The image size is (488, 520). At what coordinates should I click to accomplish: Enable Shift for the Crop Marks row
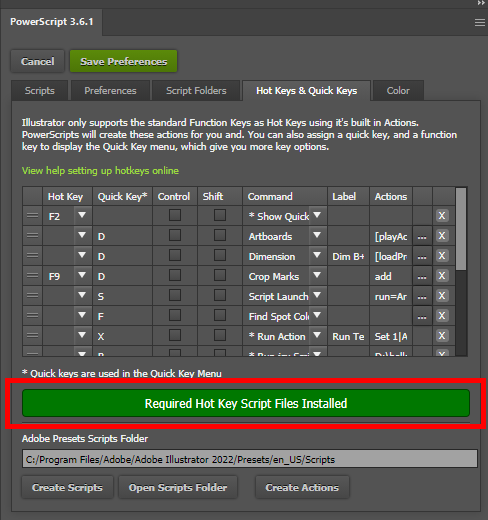click(x=220, y=275)
